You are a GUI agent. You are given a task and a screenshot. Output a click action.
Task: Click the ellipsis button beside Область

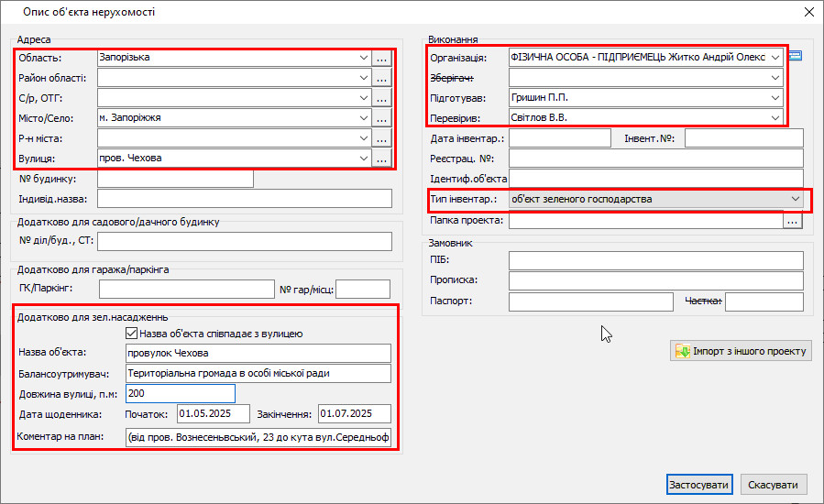(x=382, y=58)
